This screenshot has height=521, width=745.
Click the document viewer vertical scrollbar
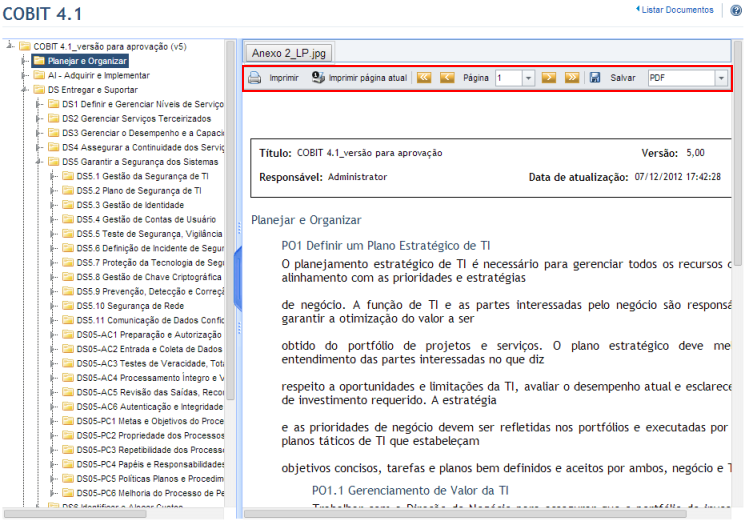pyautogui.click(x=737, y=153)
